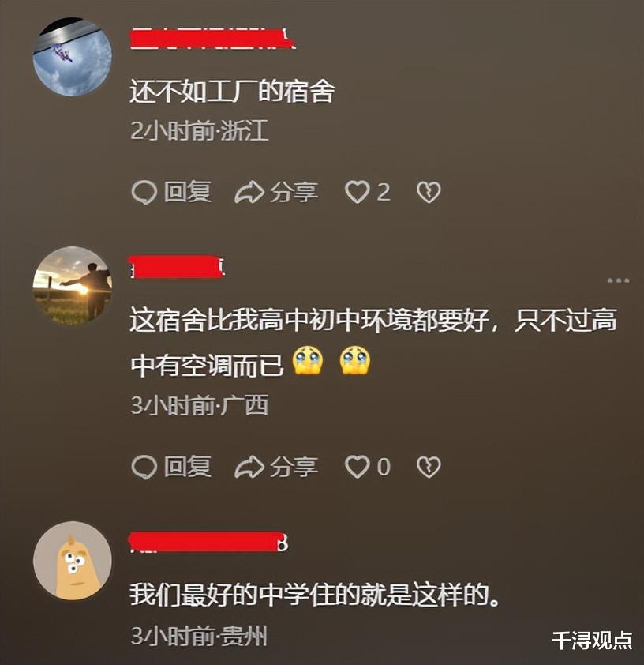Click the '回复' text under the second comment

188,467
